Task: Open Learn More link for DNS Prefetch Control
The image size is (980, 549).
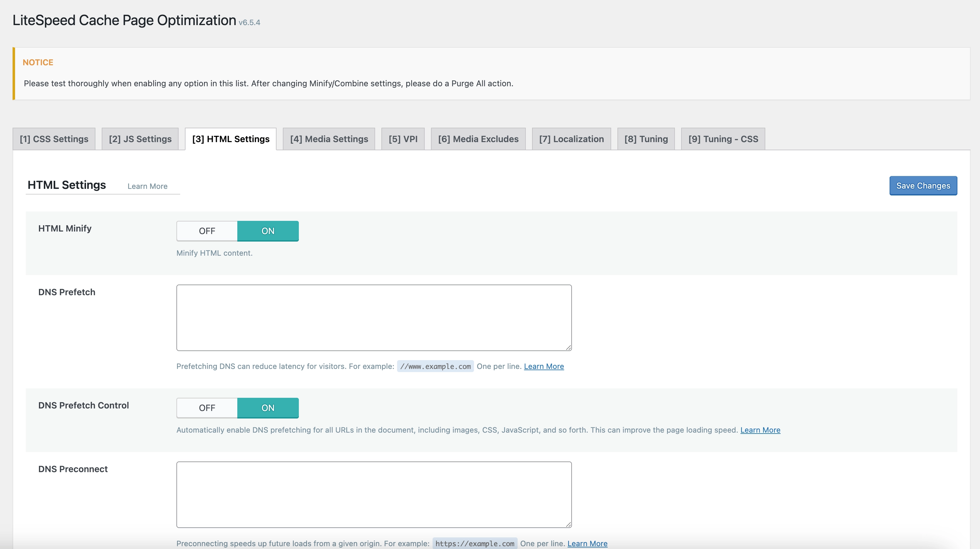Action: point(760,430)
